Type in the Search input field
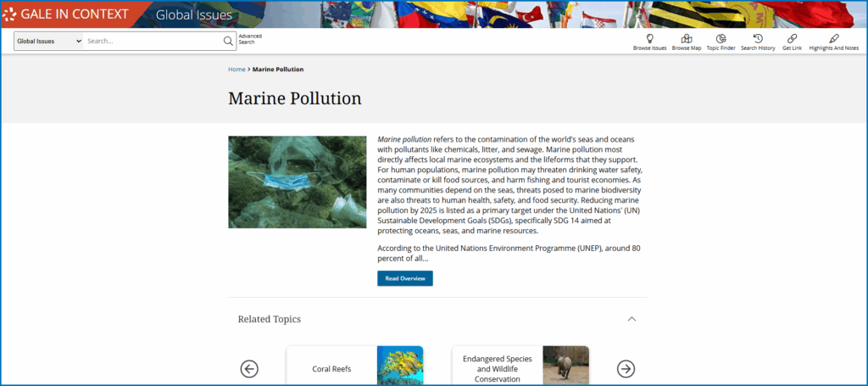 (x=153, y=41)
